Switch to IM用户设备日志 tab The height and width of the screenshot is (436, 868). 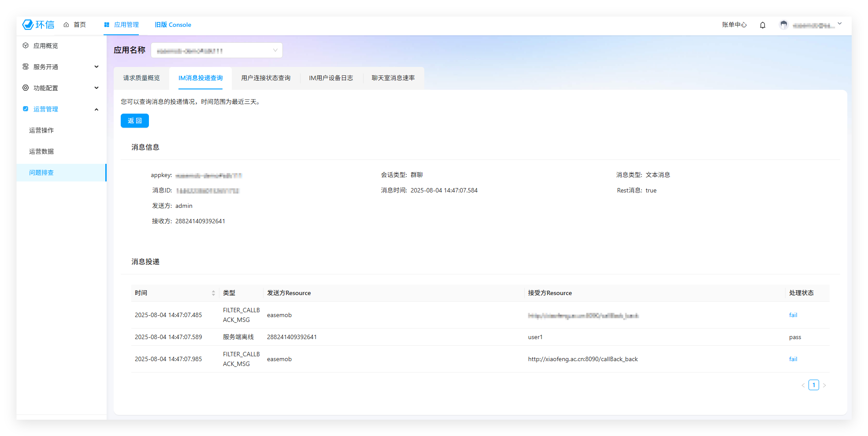330,78
